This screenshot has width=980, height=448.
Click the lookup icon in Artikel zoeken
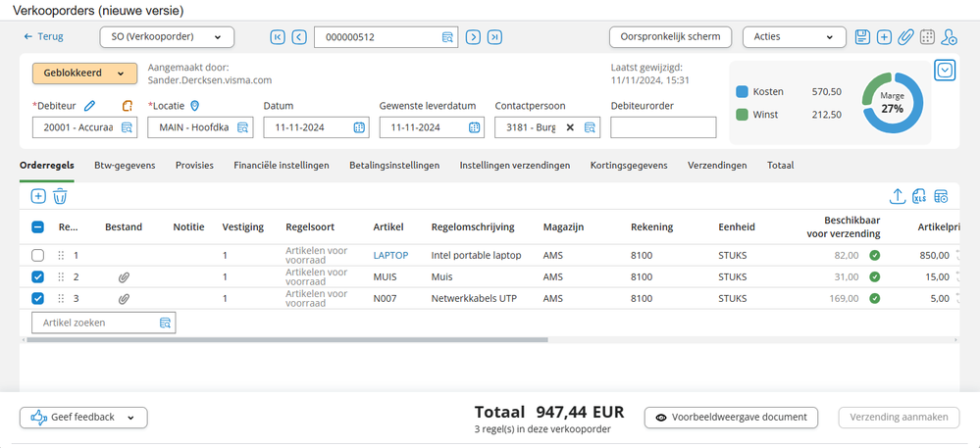coord(165,324)
